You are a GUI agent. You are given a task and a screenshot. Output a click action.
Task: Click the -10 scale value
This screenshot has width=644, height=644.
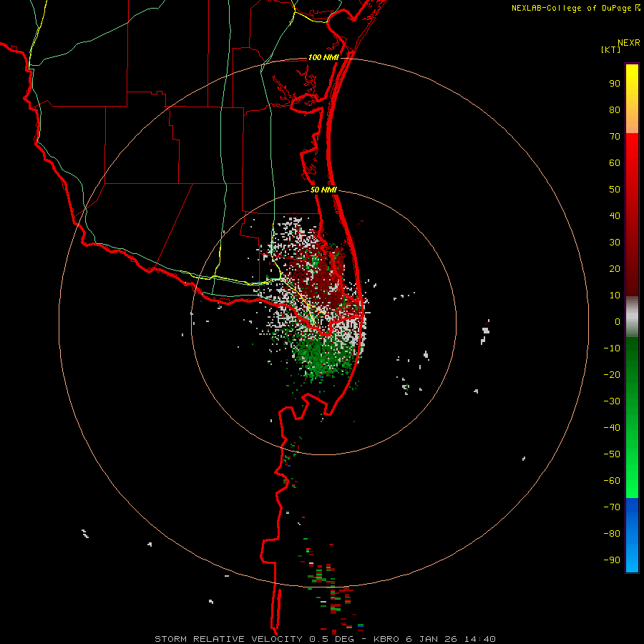point(612,348)
